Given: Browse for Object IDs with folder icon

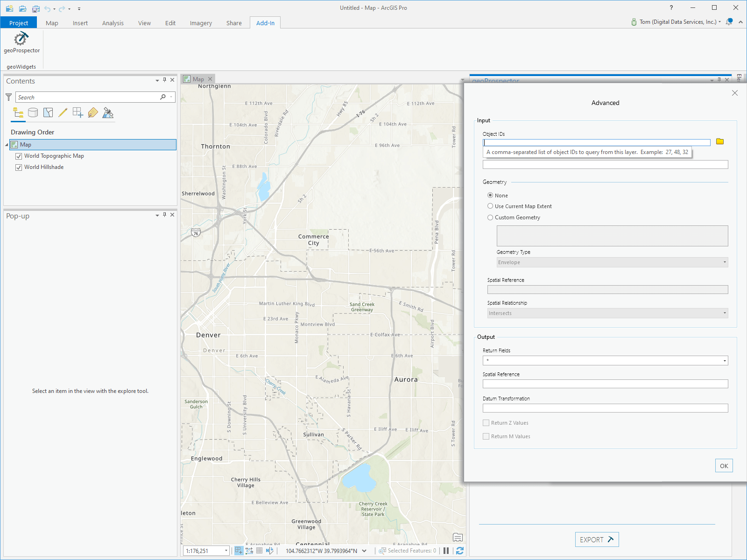Looking at the screenshot, I should pos(720,141).
